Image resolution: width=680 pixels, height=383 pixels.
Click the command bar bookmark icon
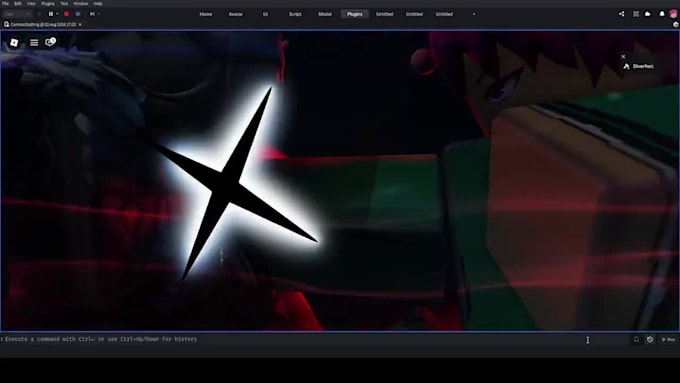pyautogui.click(x=636, y=340)
